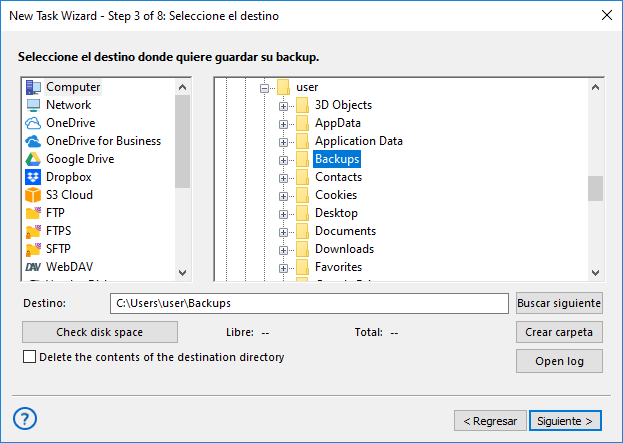Collapse the user folder tree node
Screen dimensions: 623x443
click(x=265, y=88)
